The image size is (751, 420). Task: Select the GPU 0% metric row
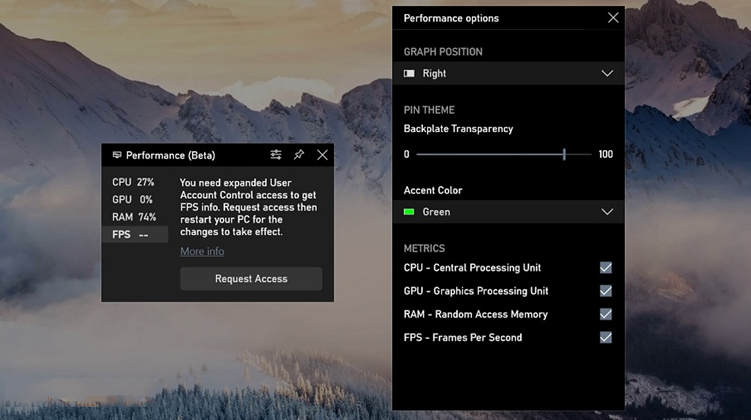tap(134, 200)
